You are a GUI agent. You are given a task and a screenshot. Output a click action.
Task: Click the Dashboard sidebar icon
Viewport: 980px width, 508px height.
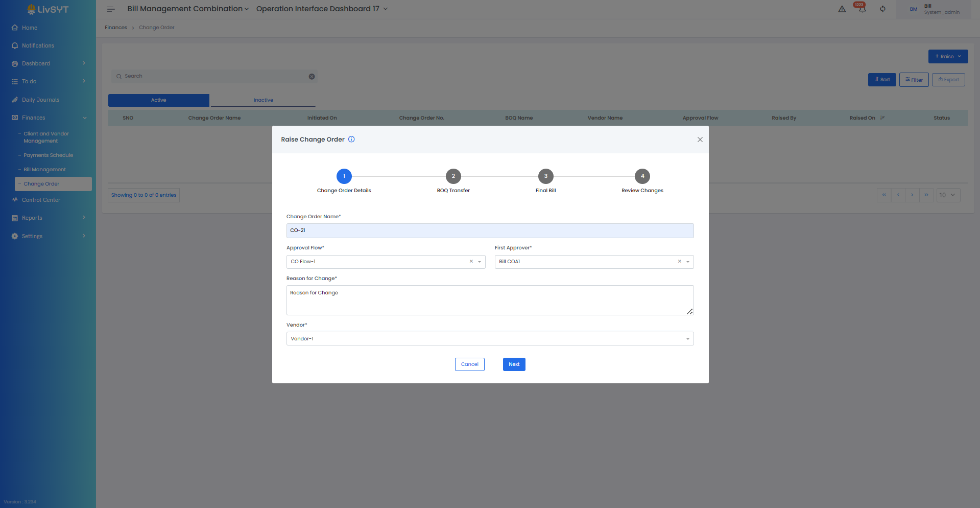tap(15, 64)
